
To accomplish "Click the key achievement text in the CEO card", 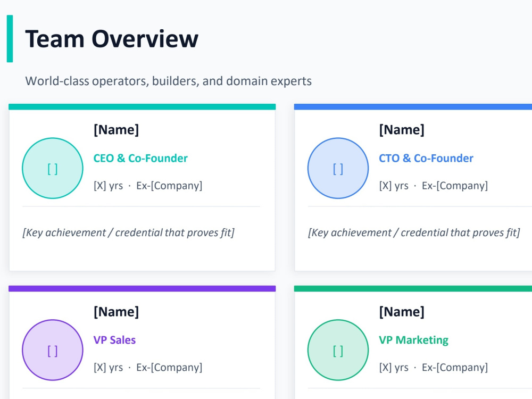I will 129,233.
